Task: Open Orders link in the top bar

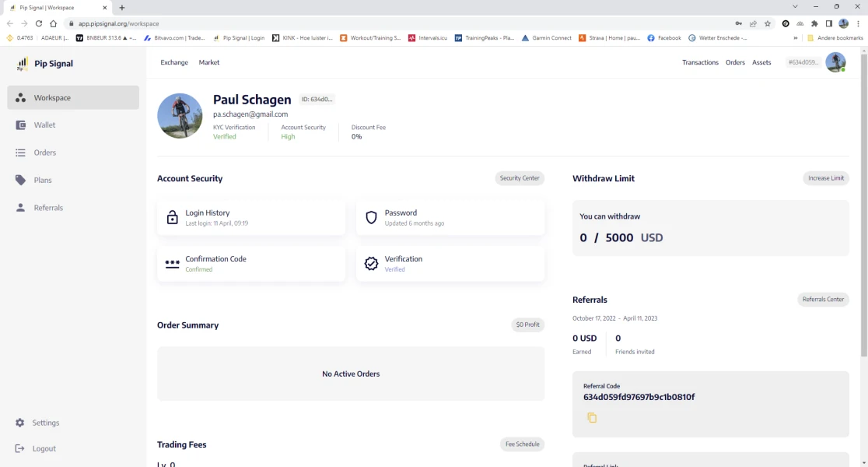Action: pyautogui.click(x=735, y=62)
